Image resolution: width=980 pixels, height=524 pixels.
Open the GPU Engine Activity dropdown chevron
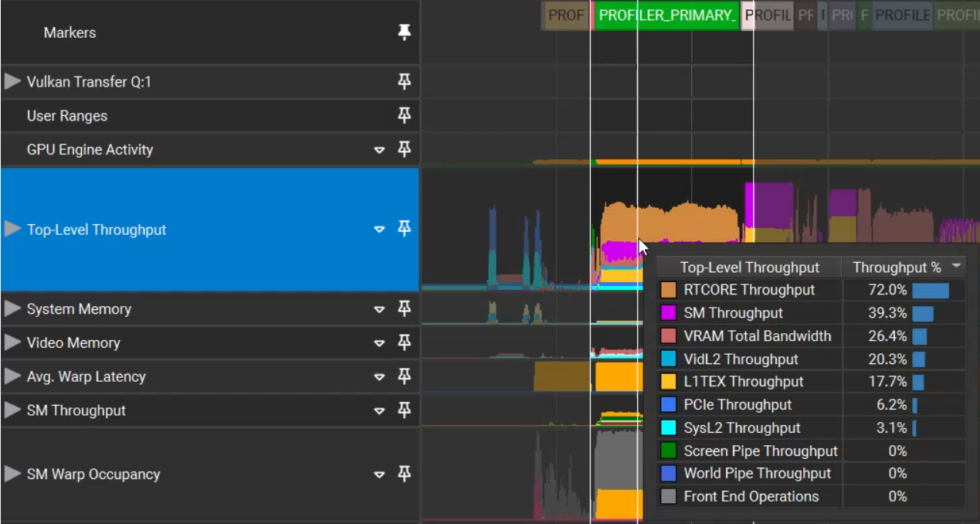click(379, 149)
